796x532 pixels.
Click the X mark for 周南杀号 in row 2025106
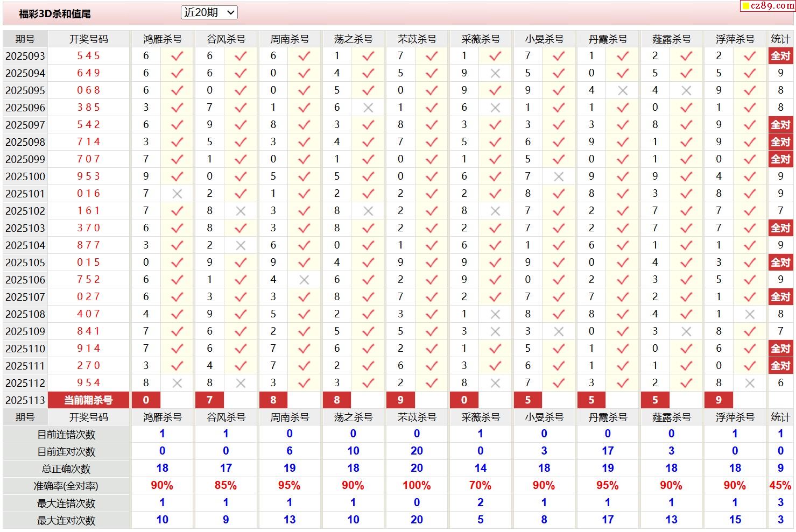304,280
